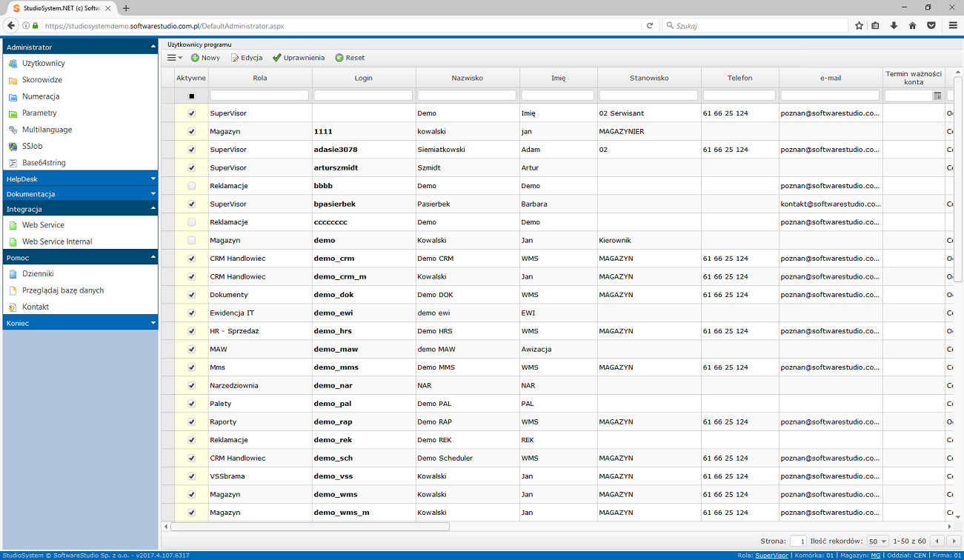Open the SSJob sidebar item

(x=32, y=147)
